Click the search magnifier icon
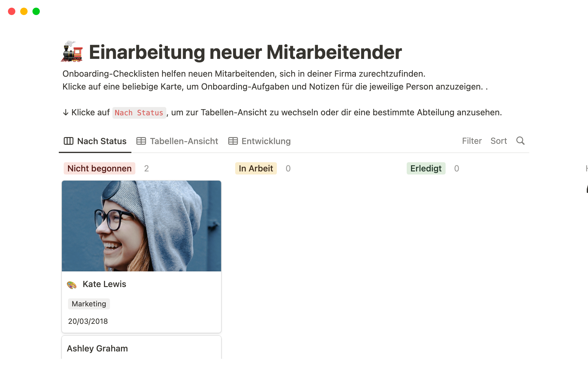 (x=520, y=141)
